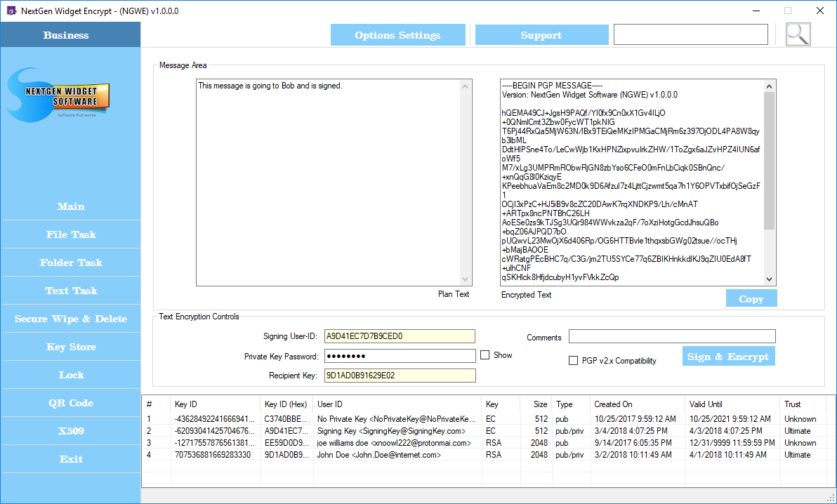Viewport: 837px width, 504px height.
Task: Sort by the User ID column header
Action: click(x=397, y=404)
